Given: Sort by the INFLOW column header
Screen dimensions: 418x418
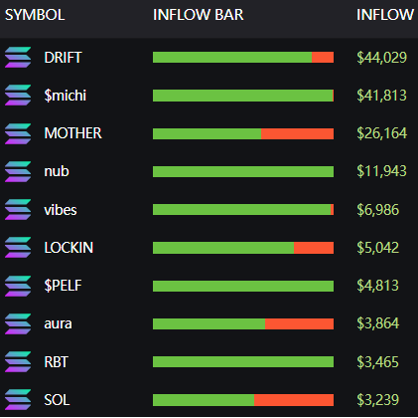Looking at the screenshot, I should click(x=385, y=15).
